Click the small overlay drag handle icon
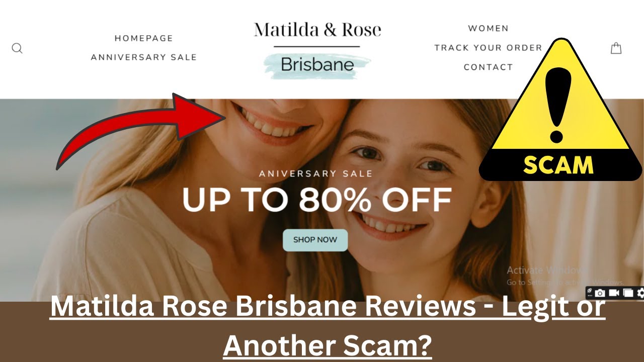This screenshot has width=644, height=362. point(589,291)
